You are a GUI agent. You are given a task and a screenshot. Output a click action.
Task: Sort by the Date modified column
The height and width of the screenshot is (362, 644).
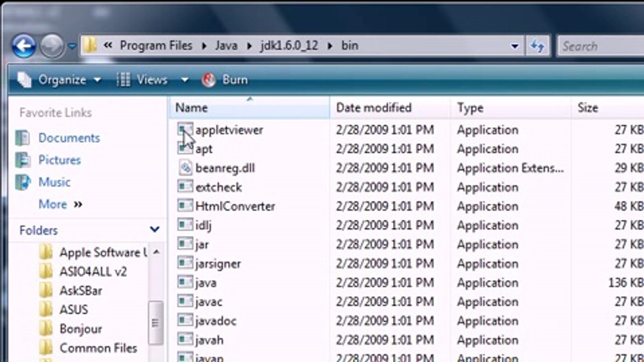[390, 108]
